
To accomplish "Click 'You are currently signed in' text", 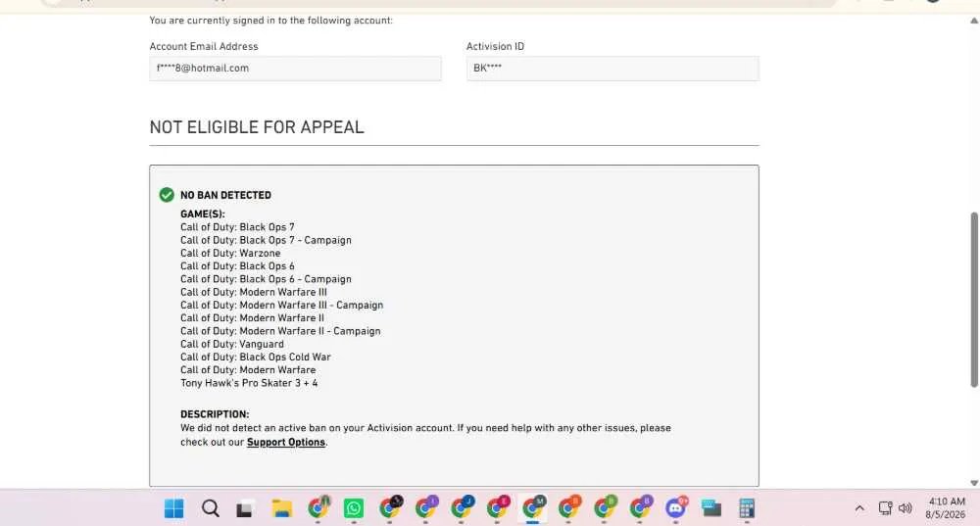I will (x=271, y=21).
